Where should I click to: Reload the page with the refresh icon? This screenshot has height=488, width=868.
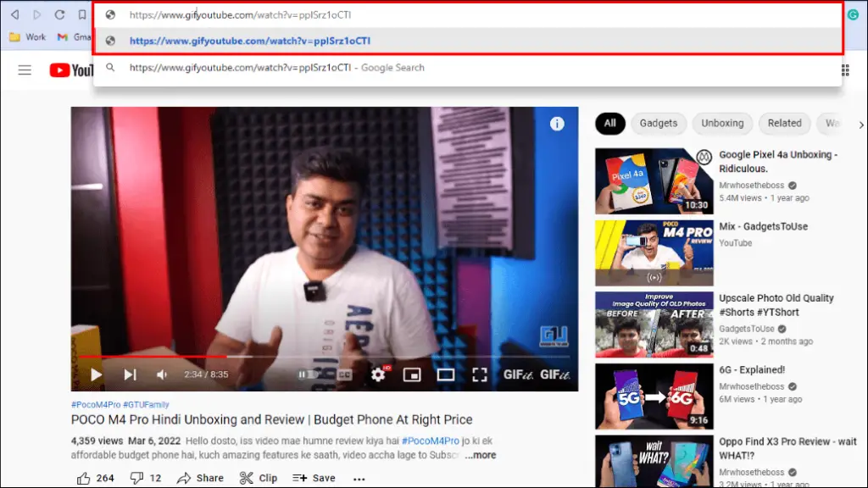click(59, 15)
